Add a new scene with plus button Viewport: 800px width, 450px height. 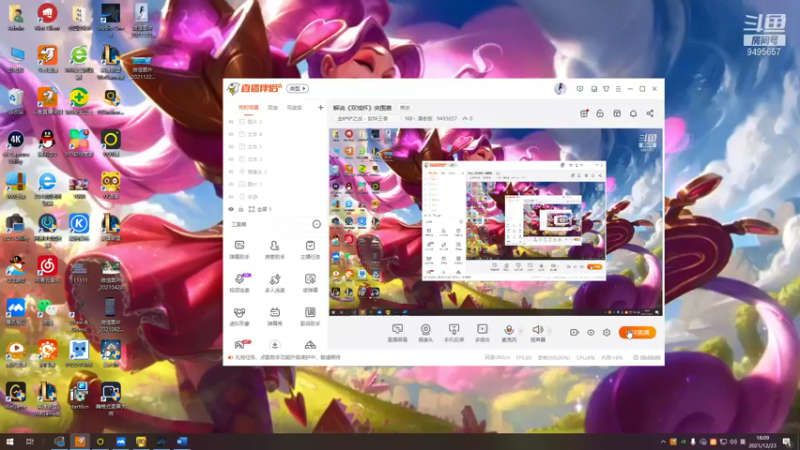point(320,108)
